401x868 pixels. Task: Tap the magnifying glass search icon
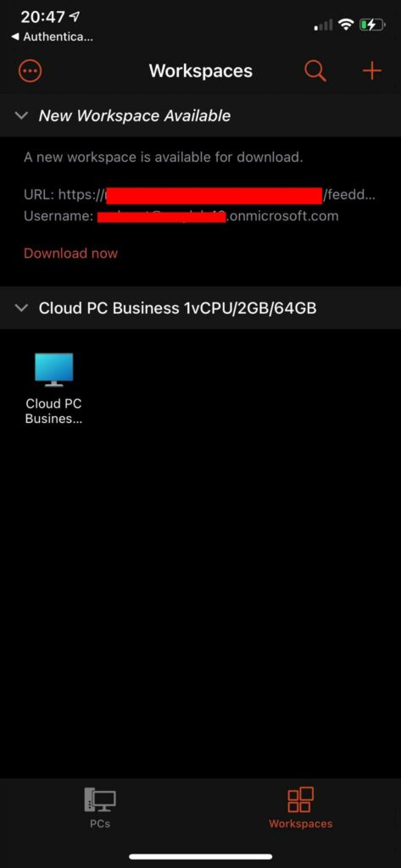coord(315,71)
